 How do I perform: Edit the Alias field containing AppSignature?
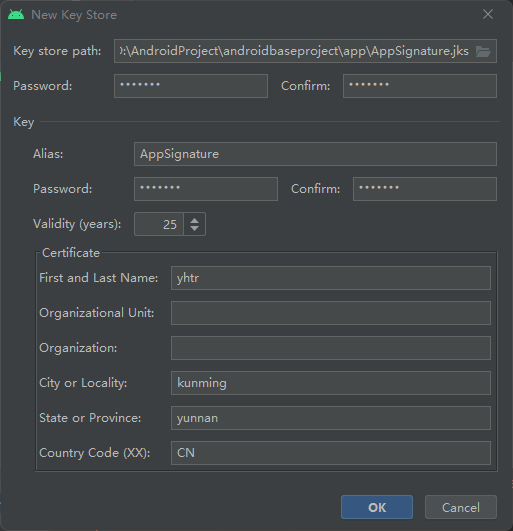pyautogui.click(x=315, y=154)
